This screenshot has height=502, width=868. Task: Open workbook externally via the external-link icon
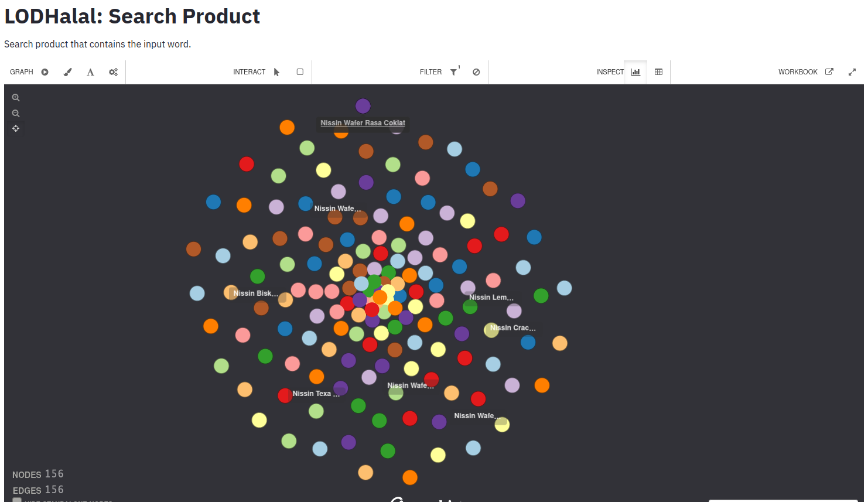click(829, 71)
